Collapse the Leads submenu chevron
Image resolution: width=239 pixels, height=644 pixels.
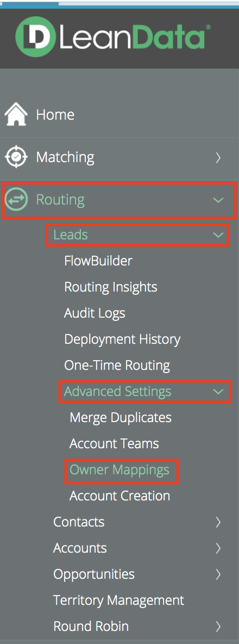[x=218, y=235]
